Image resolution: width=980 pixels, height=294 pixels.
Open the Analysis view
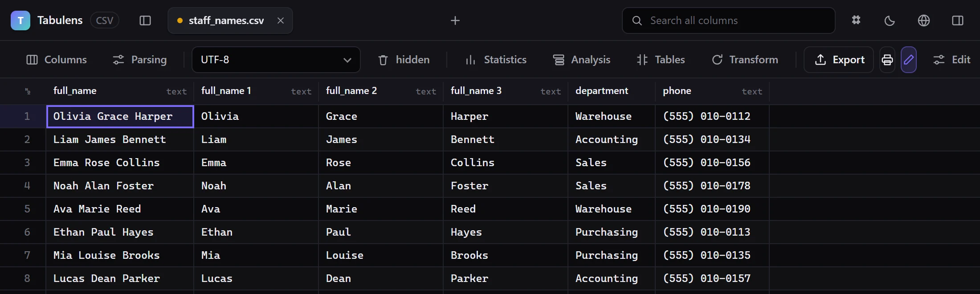582,60
